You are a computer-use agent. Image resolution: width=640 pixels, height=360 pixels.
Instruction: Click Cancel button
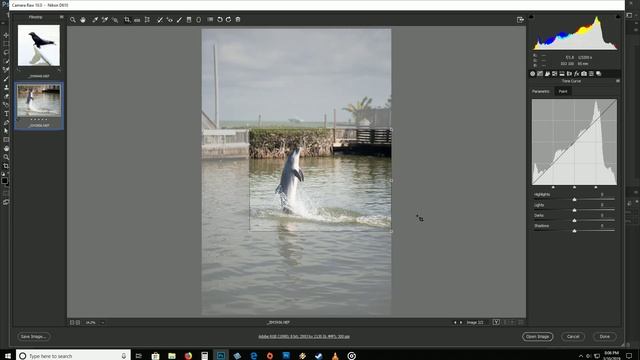[x=573, y=337]
